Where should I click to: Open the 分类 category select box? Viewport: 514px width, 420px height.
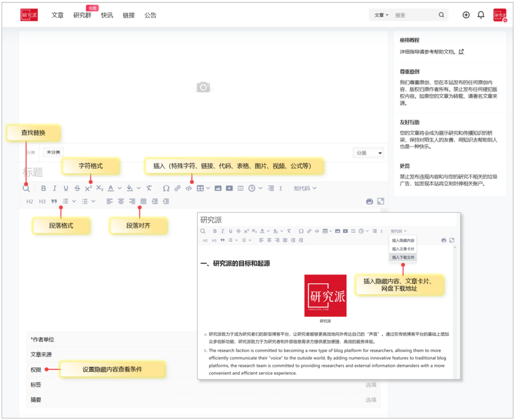coord(368,153)
